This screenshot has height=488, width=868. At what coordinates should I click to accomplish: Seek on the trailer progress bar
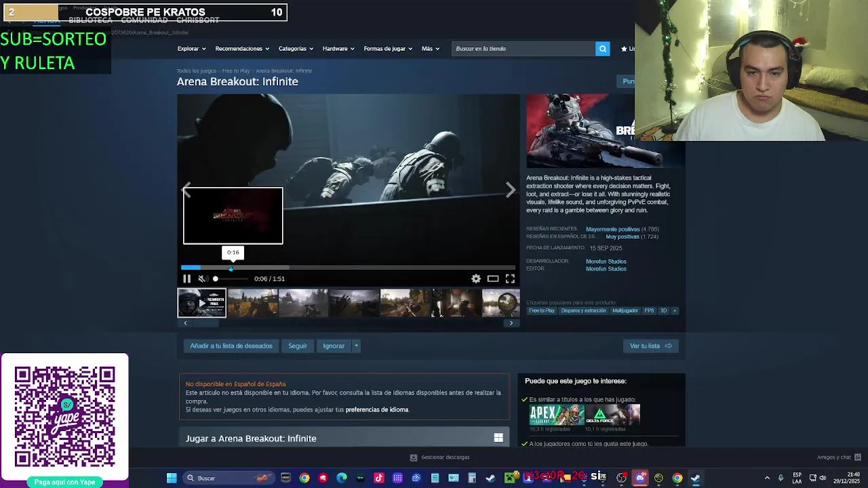click(x=348, y=268)
